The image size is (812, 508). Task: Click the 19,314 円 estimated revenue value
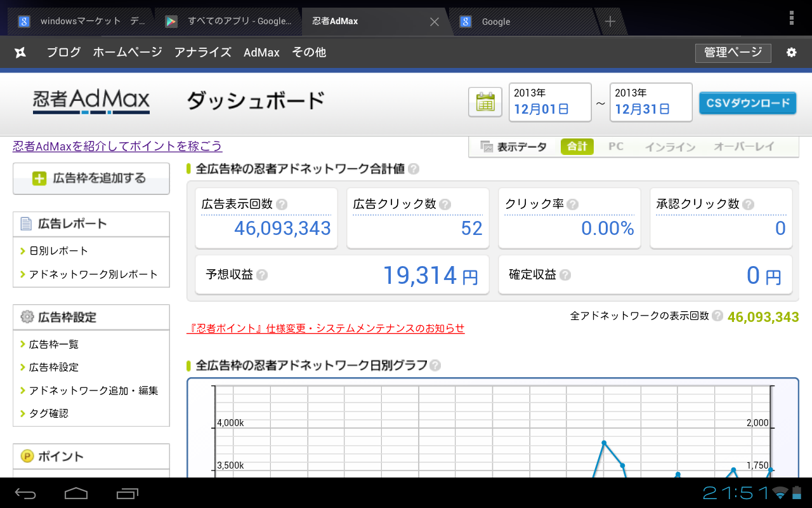tap(431, 276)
